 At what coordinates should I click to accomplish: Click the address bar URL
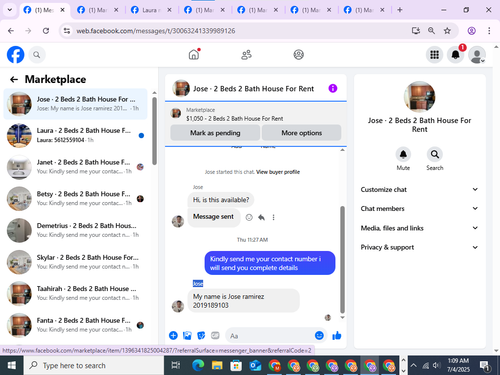pyautogui.click(x=156, y=31)
